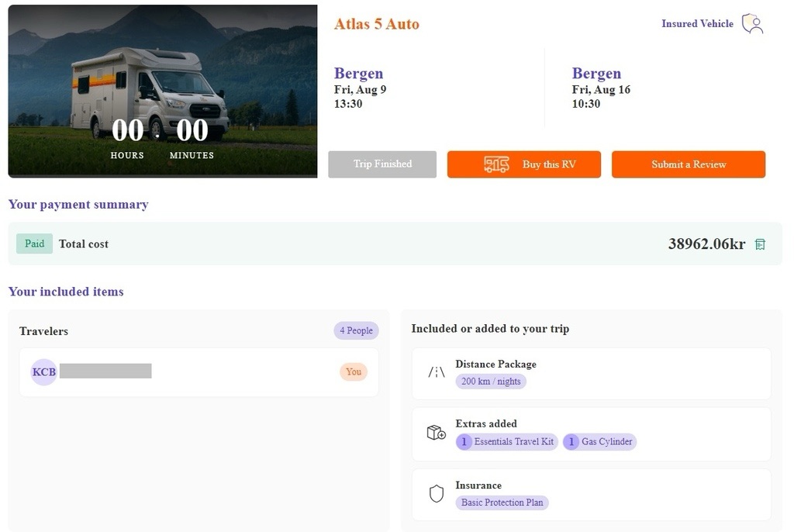Click the Basic Protection Plan tag
This screenshot has height=532, width=794.
click(502, 503)
